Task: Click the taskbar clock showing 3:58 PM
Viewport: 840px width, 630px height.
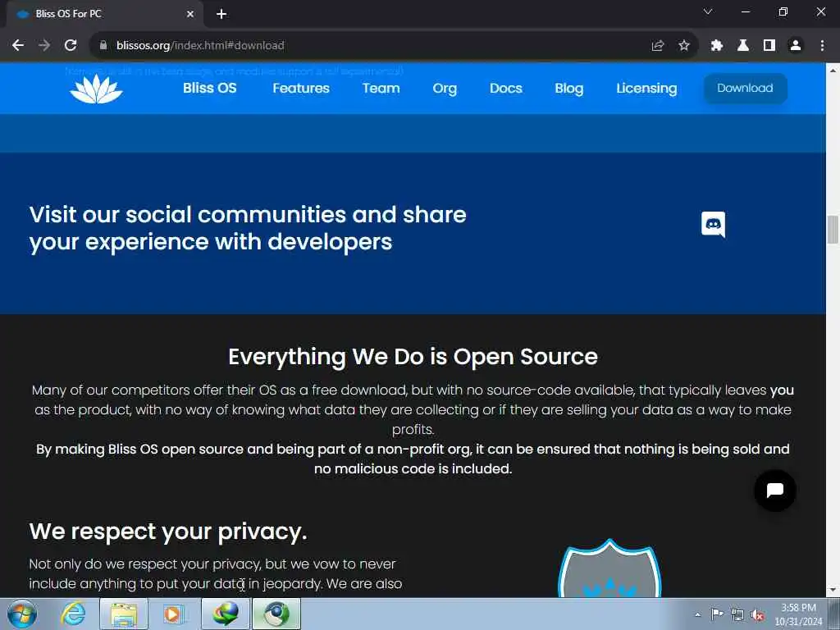Action: (798, 614)
